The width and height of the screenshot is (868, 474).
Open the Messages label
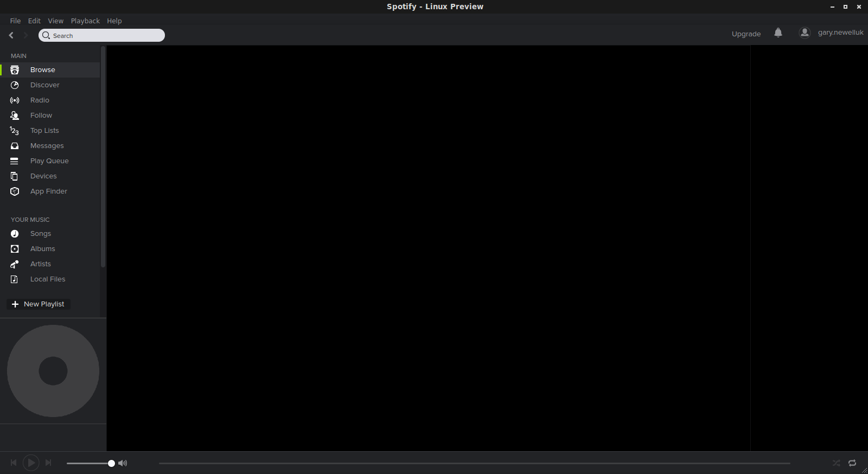(x=47, y=146)
